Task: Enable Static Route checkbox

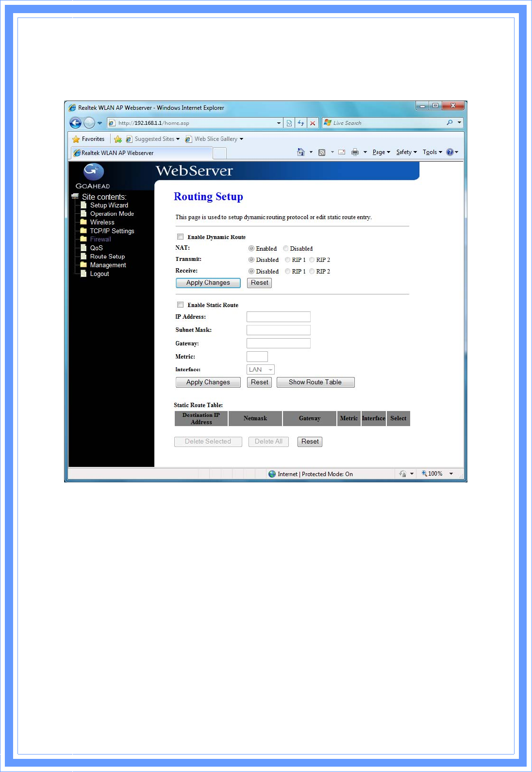Action: click(x=180, y=305)
